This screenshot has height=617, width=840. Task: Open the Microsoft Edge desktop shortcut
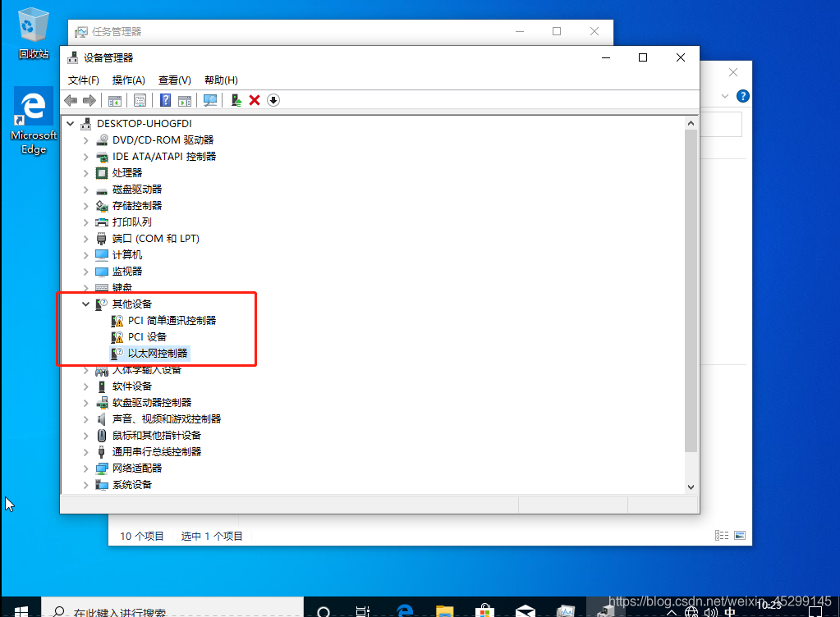[x=33, y=121]
